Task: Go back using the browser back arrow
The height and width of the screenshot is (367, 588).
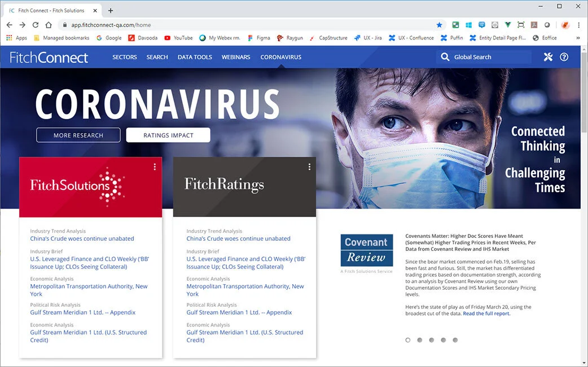Action: coord(10,25)
